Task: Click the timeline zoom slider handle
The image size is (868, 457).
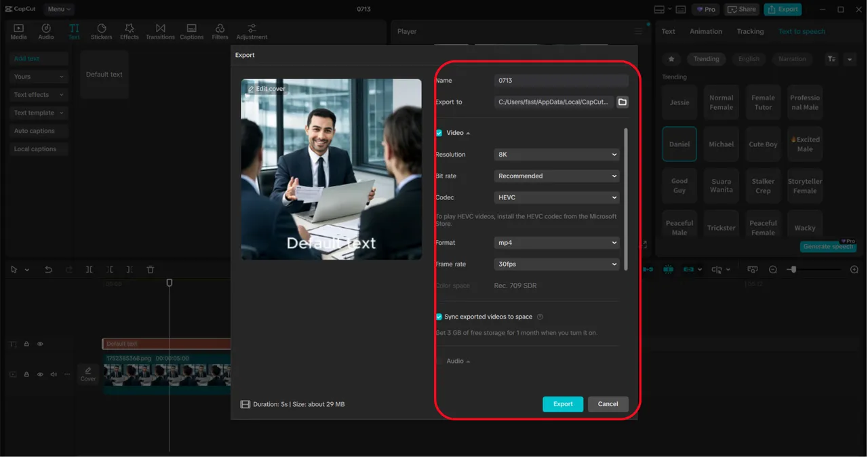Action: [x=792, y=269]
